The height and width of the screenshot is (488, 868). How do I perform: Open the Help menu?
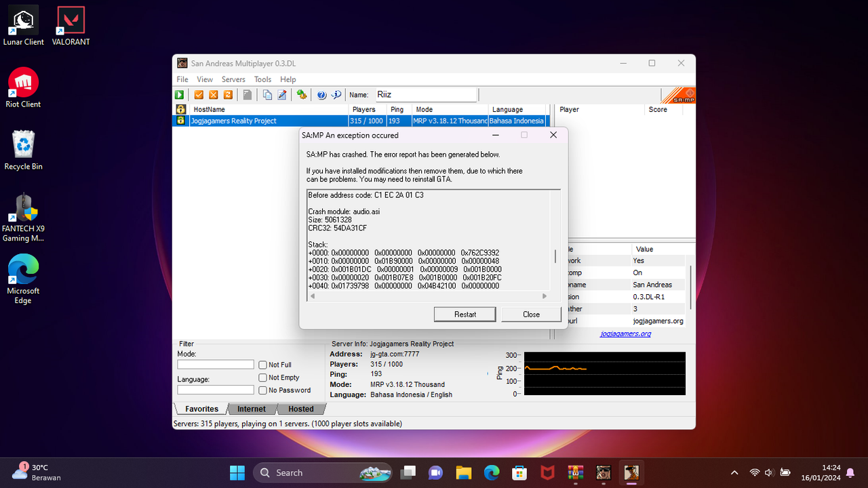288,79
